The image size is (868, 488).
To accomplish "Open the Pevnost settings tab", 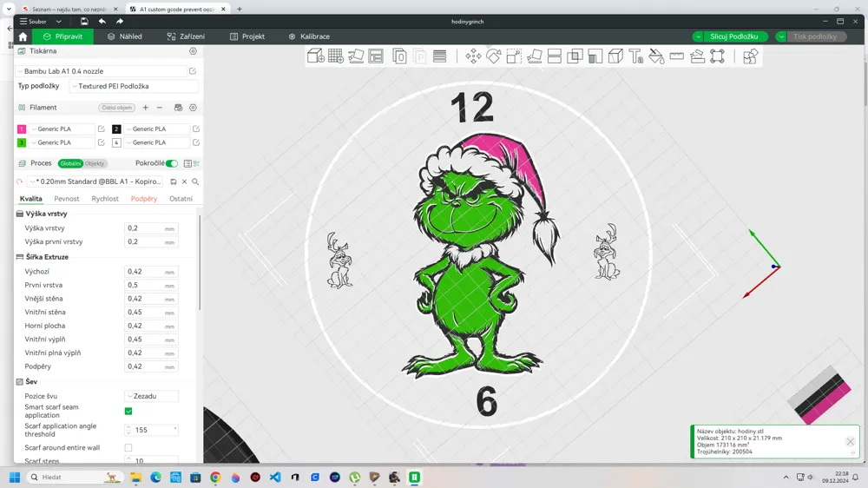I will 67,199.
